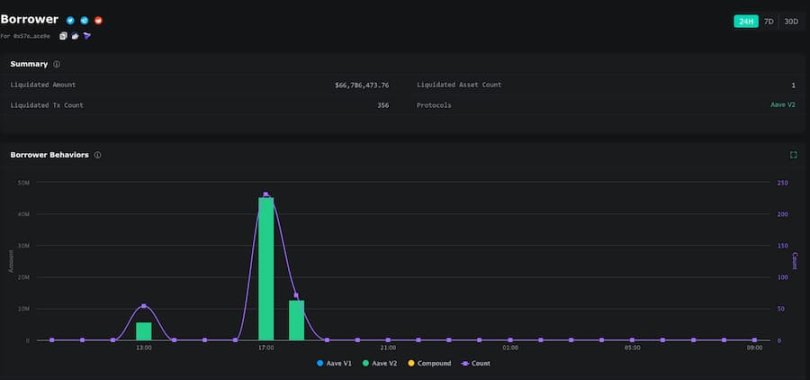Click the Borrower heading

coord(29,20)
